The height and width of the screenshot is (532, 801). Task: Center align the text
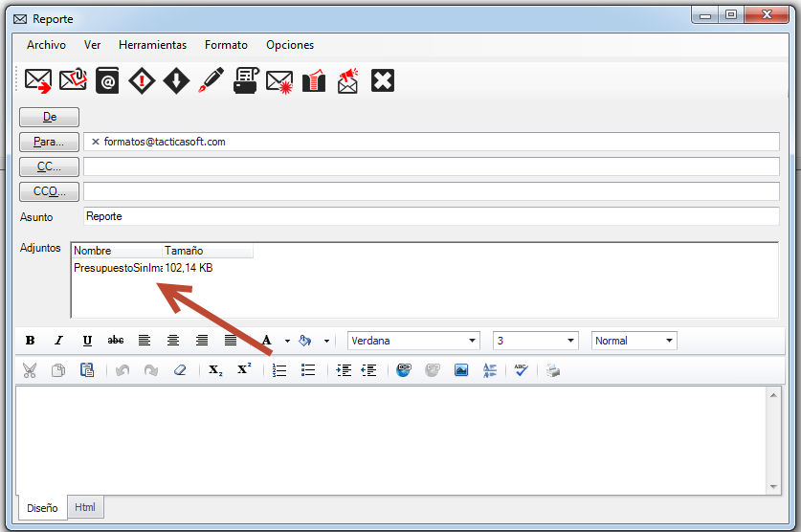(x=173, y=341)
